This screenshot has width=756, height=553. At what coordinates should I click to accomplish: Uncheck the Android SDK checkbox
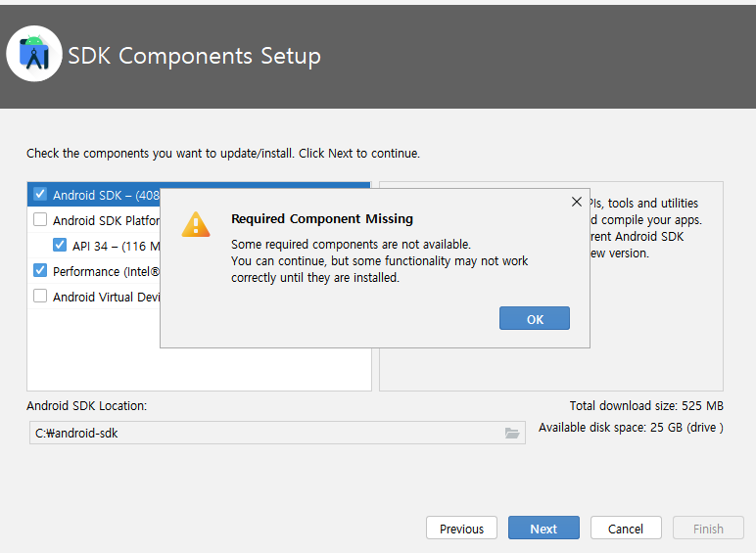click(40, 194)
